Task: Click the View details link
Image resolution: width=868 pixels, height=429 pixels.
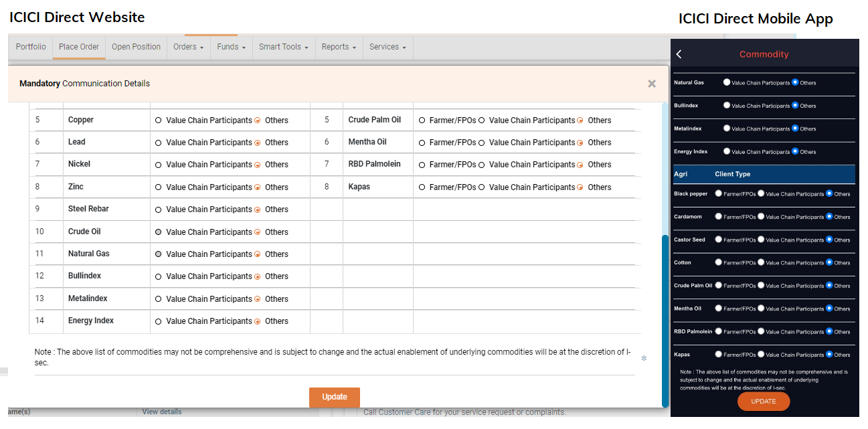Action: click(161, 412)
